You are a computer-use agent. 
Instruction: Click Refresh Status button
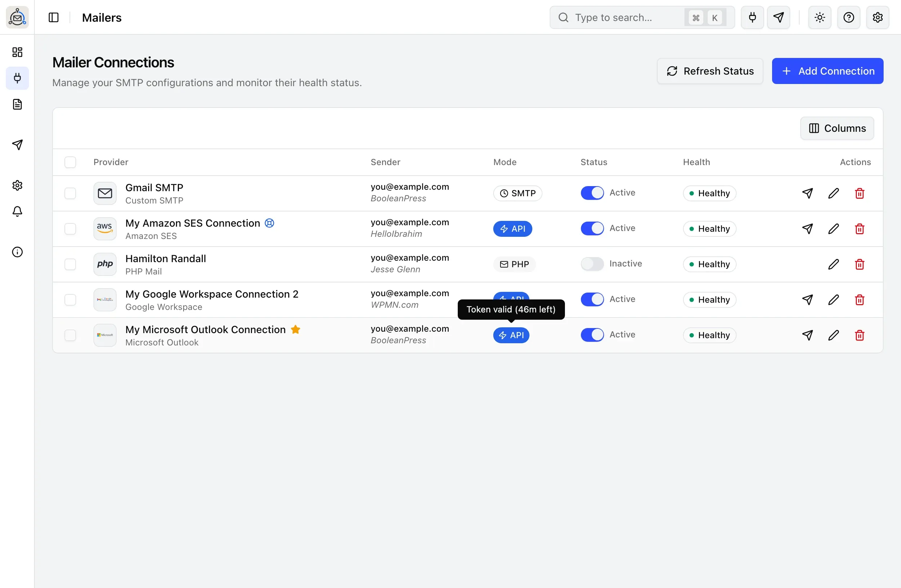point(710,71)
